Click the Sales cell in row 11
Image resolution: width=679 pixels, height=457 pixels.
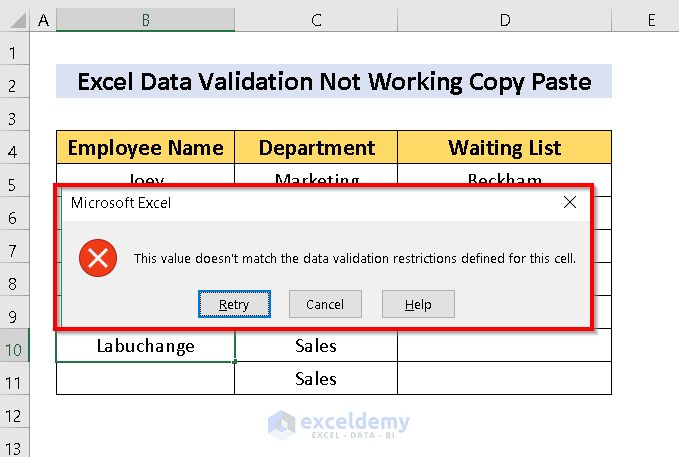pos(316,379)
